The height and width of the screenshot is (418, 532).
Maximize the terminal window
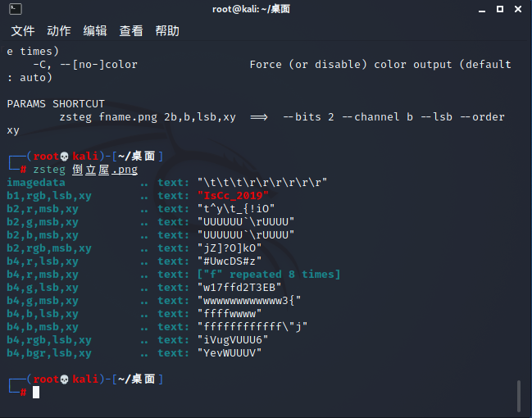coord(499,10)
